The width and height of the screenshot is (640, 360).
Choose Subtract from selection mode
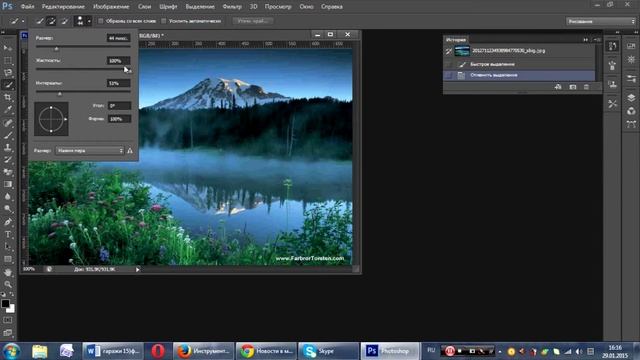point(64,21)
